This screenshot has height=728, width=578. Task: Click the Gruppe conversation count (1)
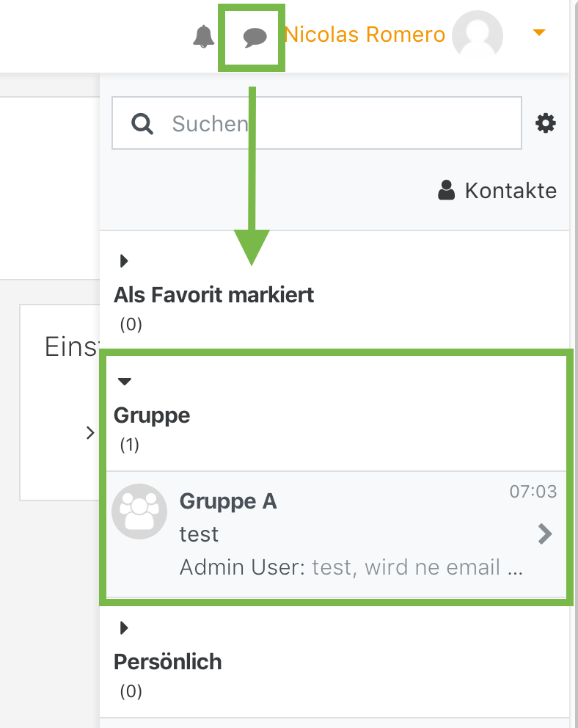pos(129,445)
